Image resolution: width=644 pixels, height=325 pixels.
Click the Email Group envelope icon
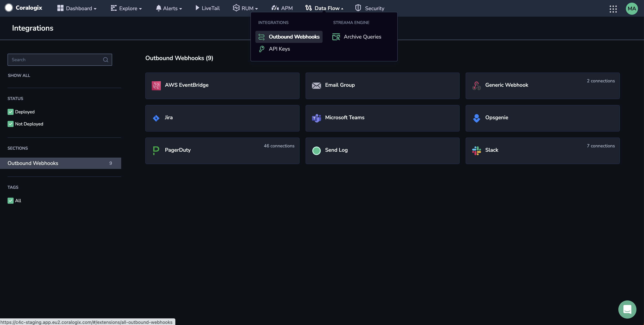(x=316, y=86)
